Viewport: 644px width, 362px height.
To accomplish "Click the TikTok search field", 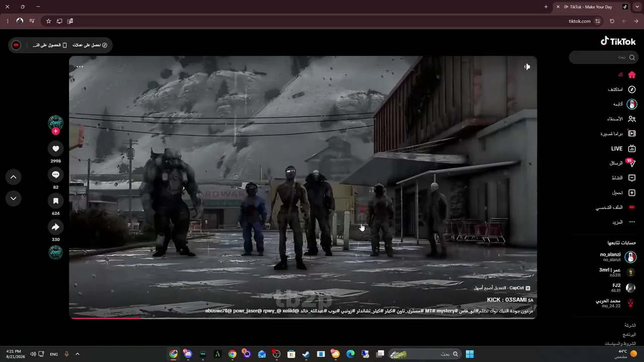I will 603,57.
